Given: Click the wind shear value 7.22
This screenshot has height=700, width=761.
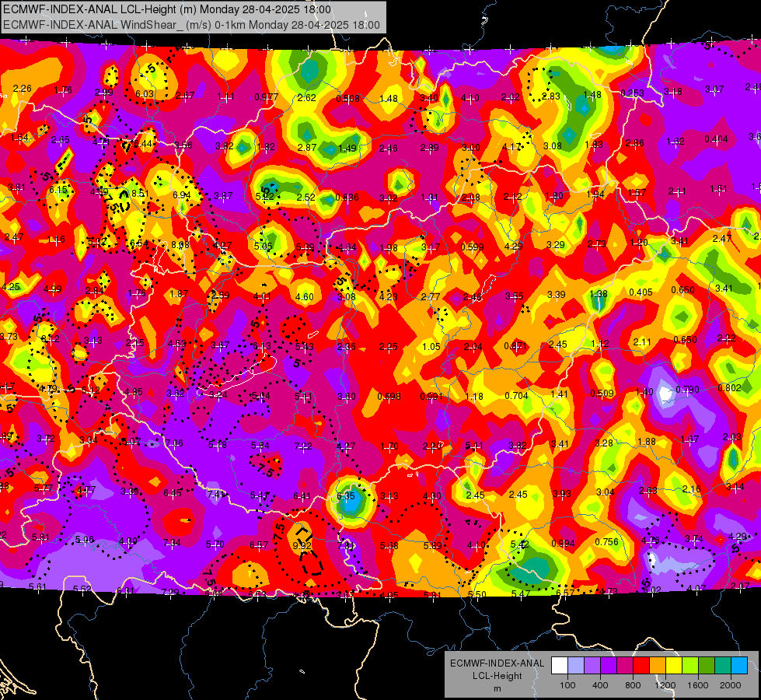Looking at the screenshot, I should pos(303,446).
